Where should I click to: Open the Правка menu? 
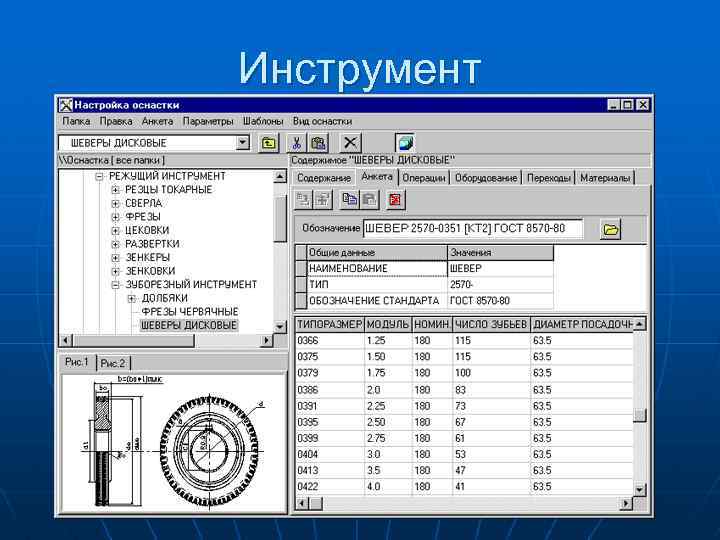[x=116, y=121]
